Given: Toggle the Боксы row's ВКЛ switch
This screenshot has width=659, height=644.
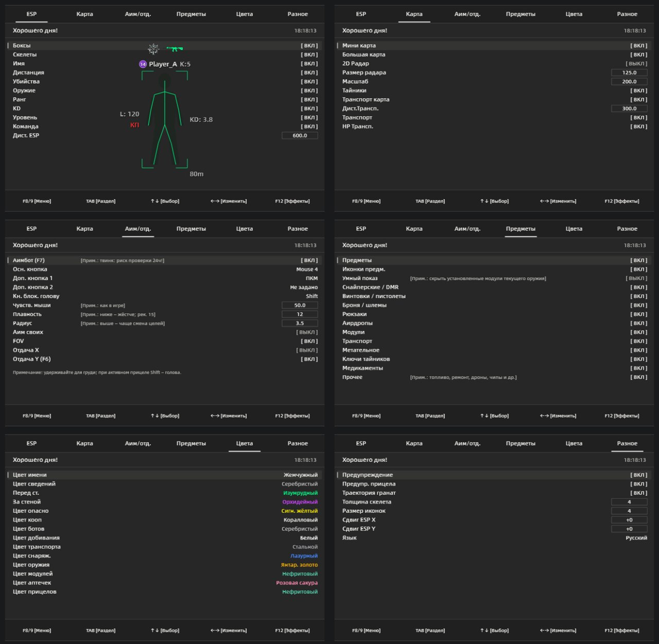Looking at the screenshot, I should [309, 46].
